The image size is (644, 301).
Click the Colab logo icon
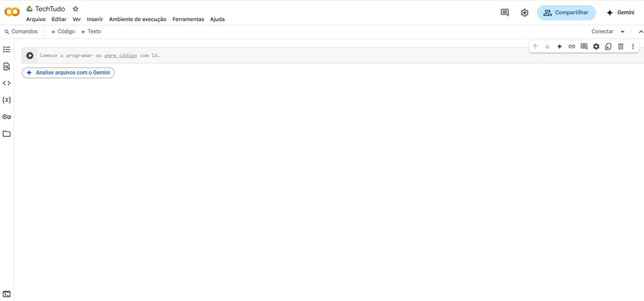pyautogui.click(x=12, y=12)
